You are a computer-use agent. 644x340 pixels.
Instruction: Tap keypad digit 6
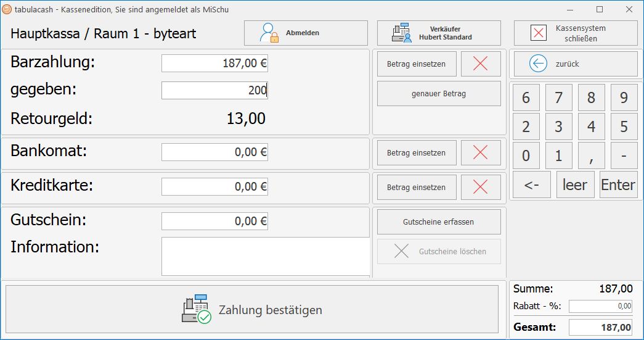pos(526,97)
